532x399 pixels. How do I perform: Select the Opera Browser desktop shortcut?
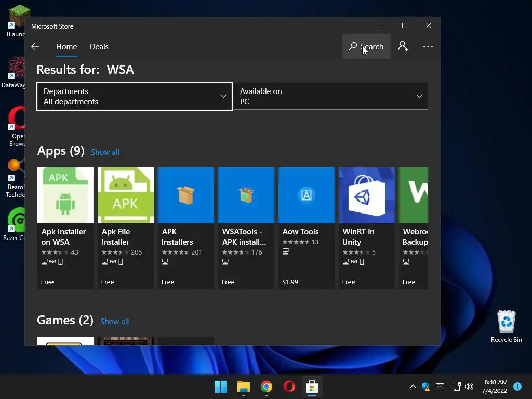pos(16,126)
